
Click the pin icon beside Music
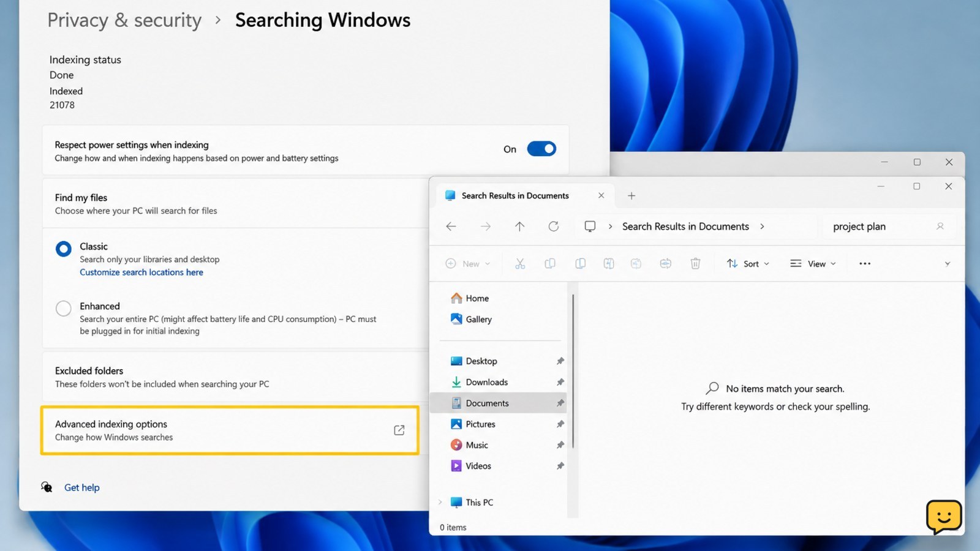[560, 445]
